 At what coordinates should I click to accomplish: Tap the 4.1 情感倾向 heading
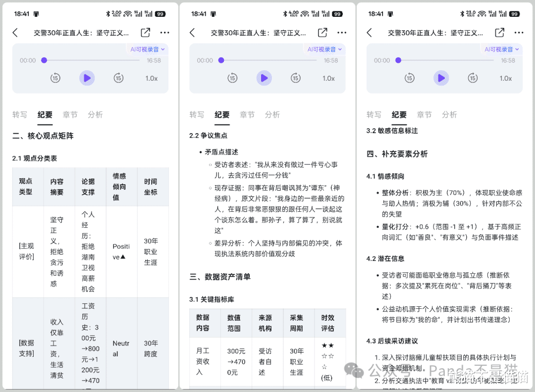click(385, 177)
